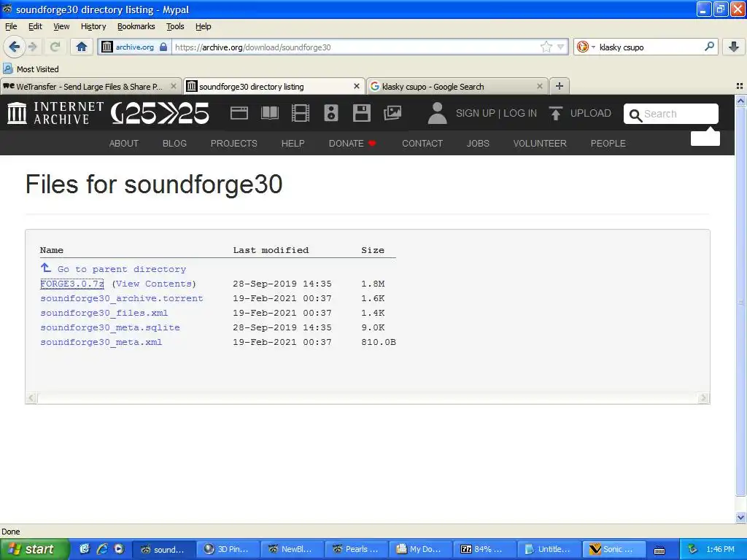Open the PROJECTS navigation link
The image size is (747, 560).
pos(234,144)
